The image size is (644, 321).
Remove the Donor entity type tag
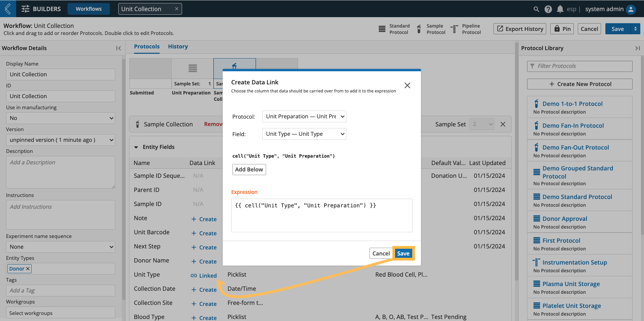tap(28, 269)
